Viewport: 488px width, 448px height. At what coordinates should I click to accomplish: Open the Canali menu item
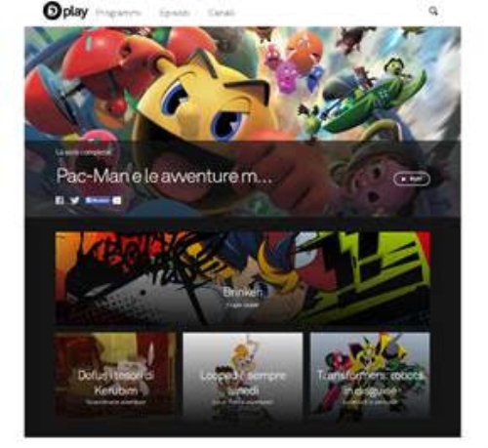click(x=222, y=13)
